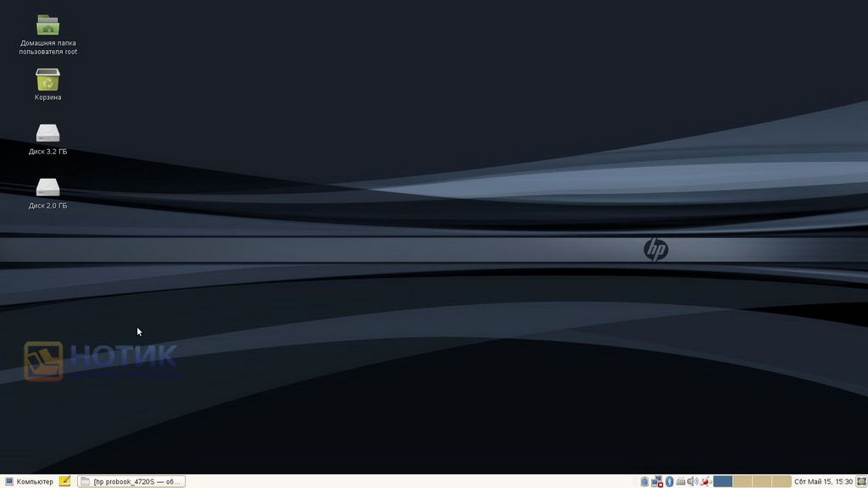Open the root user's home folder
This screenshot has width=868, height=488.
(x=47, y=25)
